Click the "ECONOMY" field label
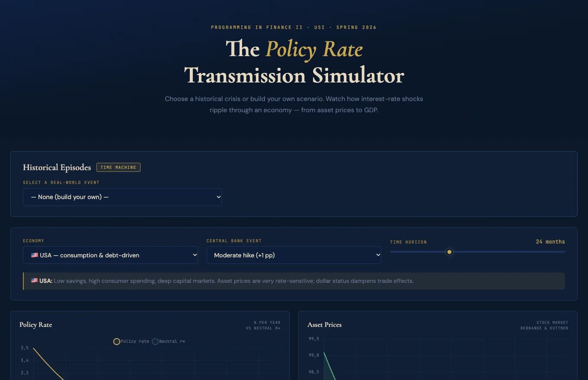 pos(34,241)
